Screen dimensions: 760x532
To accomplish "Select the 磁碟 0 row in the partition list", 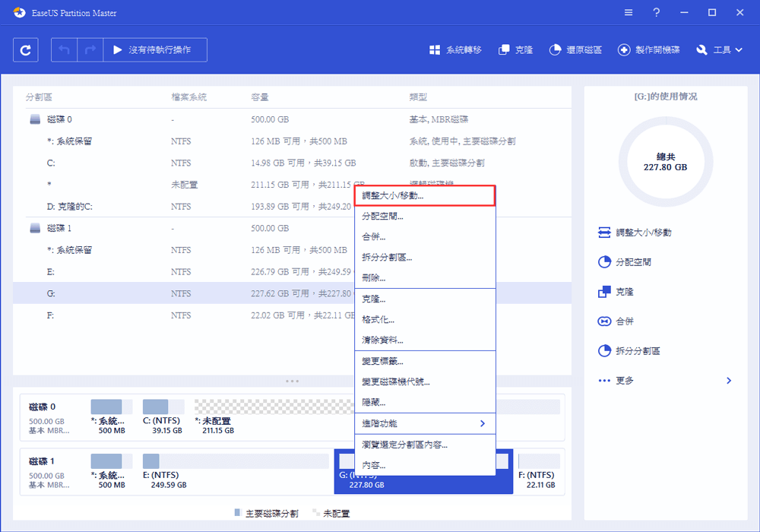I will pyautogui.click(x=293, y=119).
